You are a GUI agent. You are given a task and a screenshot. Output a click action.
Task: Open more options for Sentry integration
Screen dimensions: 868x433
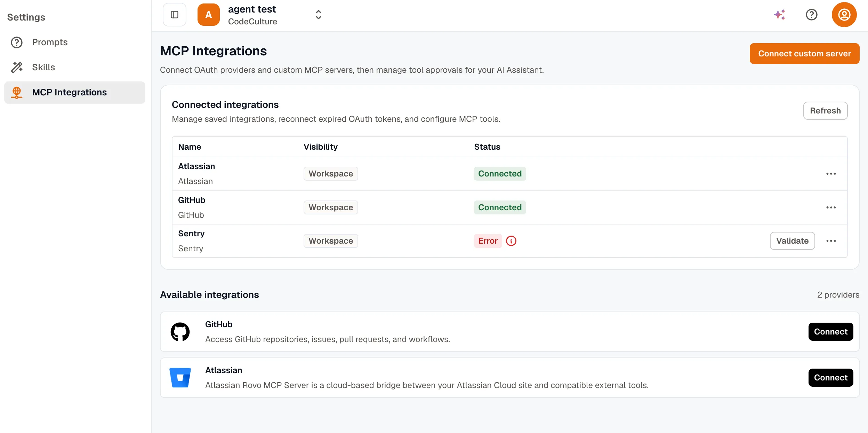point(831,241)
